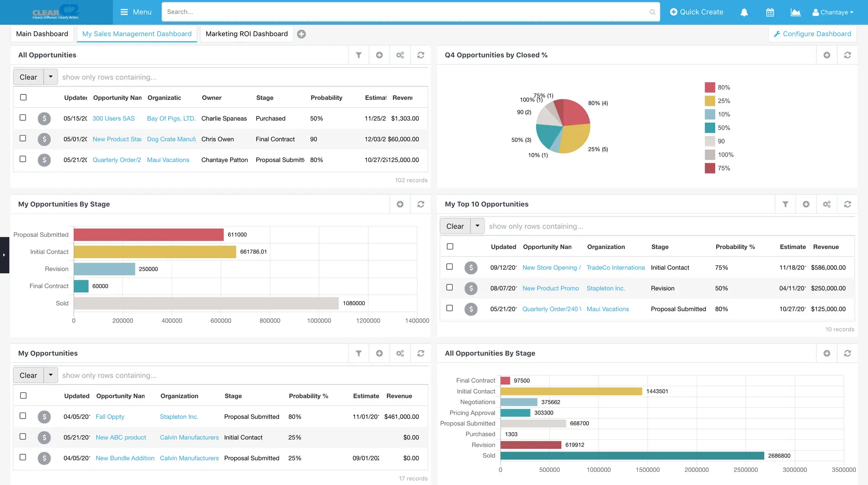The height and width of the screenshot is (485, 868).
Task: Open the Maui Vacations organization link
Action: point(168,160)
